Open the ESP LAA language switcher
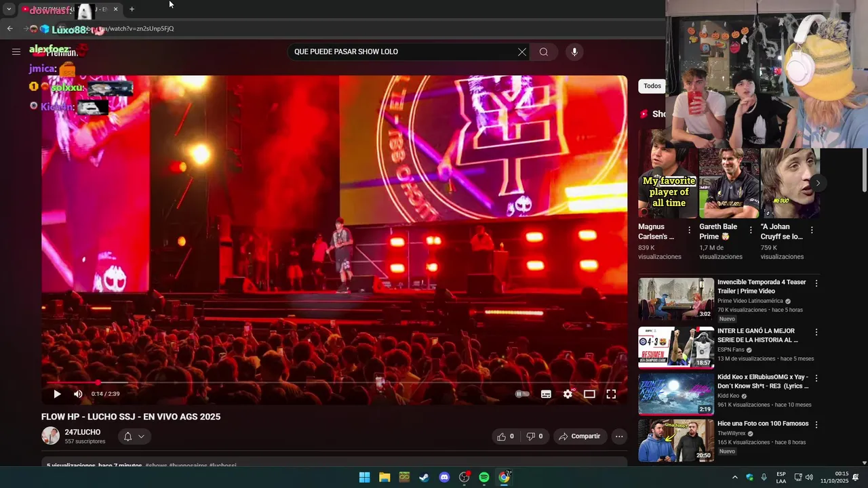This screenshot has width=868, height=488. (781, 477)
